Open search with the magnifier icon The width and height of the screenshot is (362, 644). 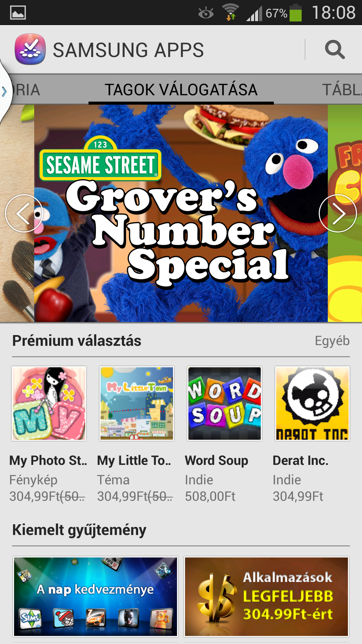pos(335,50)
